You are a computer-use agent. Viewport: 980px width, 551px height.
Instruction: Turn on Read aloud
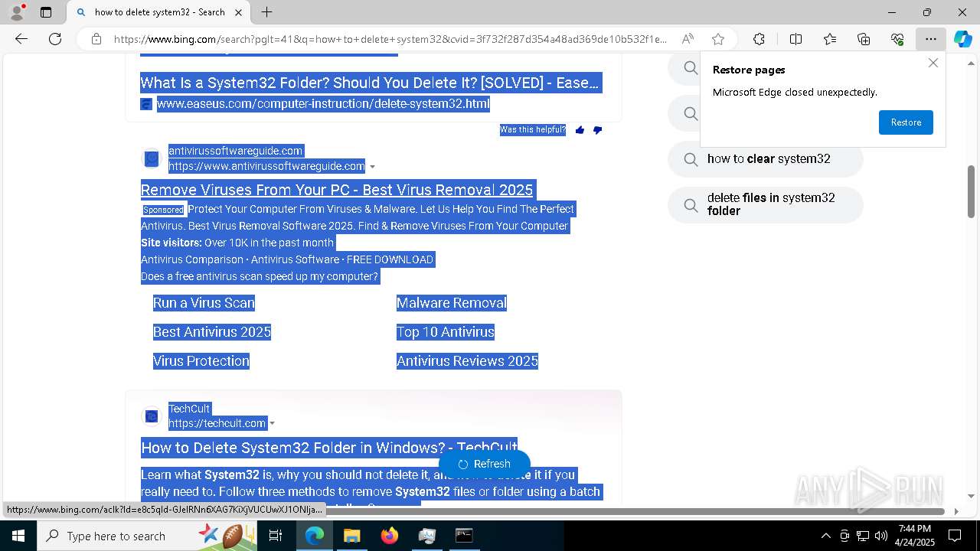[688, 39]
